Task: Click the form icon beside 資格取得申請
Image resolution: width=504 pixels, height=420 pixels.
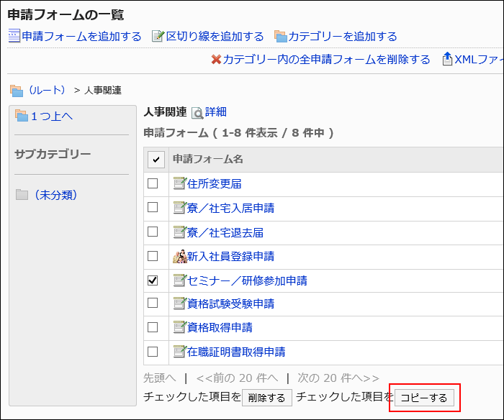Action: 180,327
